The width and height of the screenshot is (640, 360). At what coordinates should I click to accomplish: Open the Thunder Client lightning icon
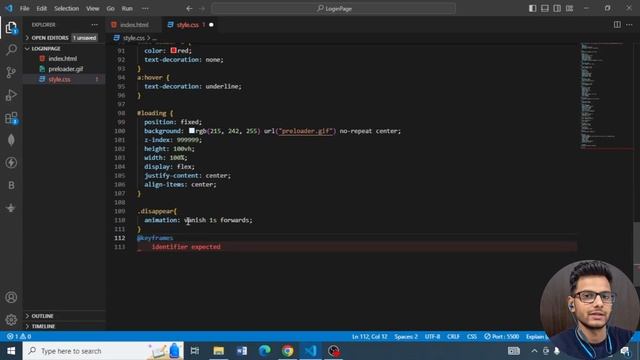click(x=11, y=162)
